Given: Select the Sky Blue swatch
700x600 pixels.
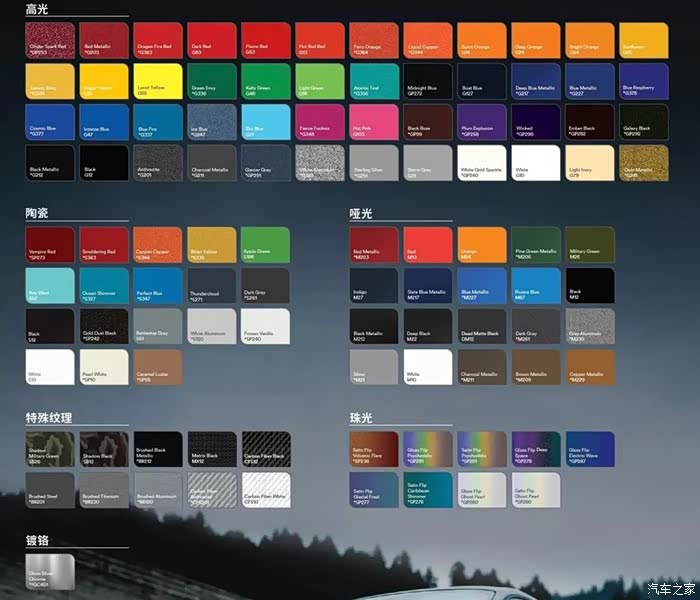Looking at the screenshot, I should click(x=266, y=122).
